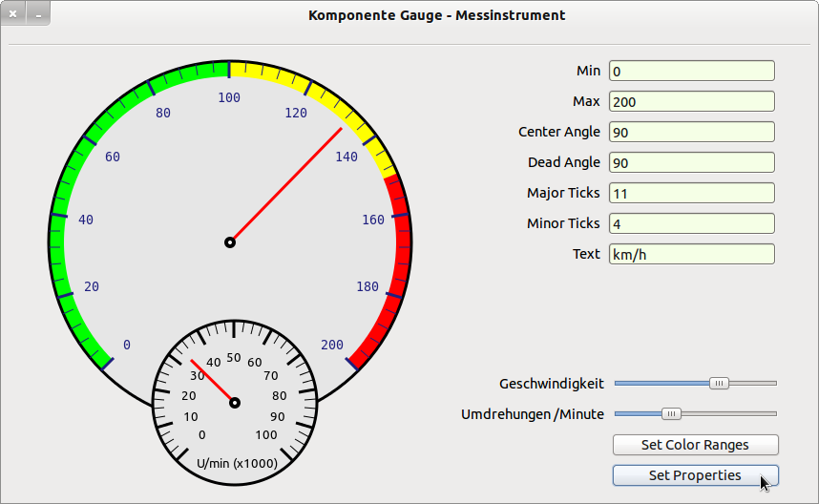
Task: Click the 100 label on large gauge
Action: [x=229, y=97]
